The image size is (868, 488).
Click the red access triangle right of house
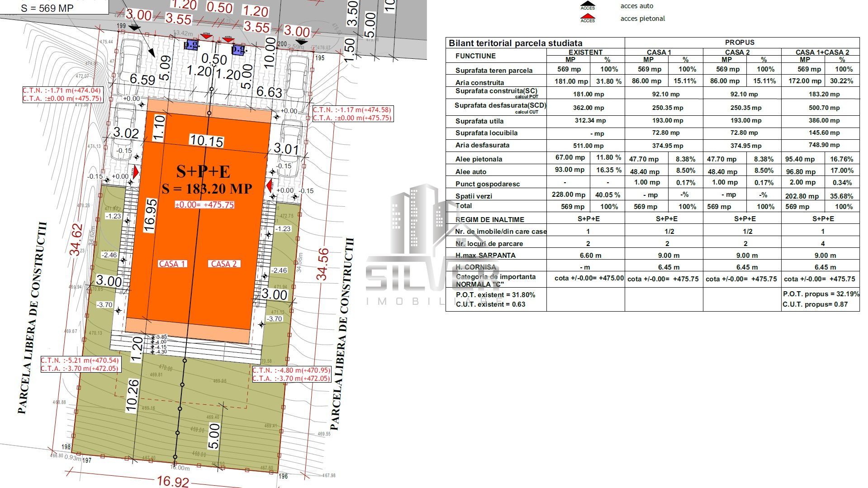pos(270,185)
